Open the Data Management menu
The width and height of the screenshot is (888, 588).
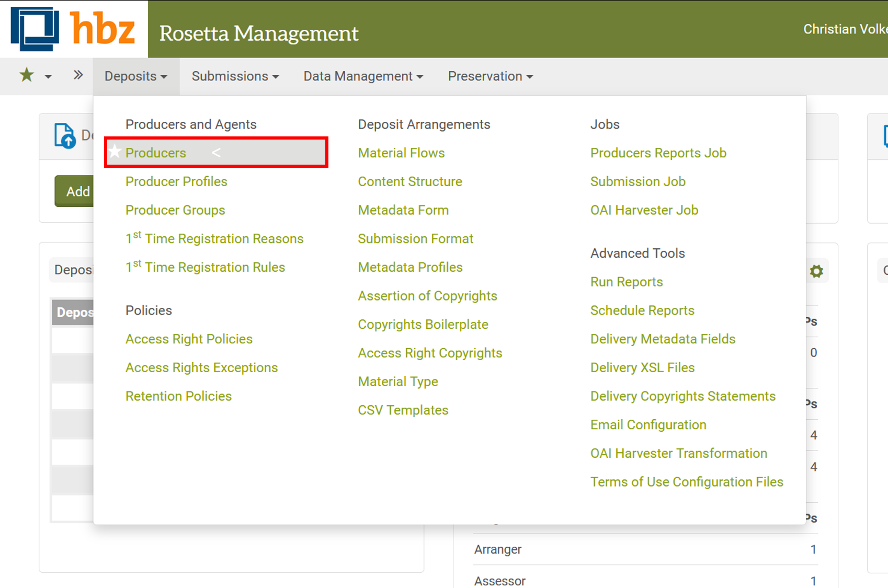363,76
